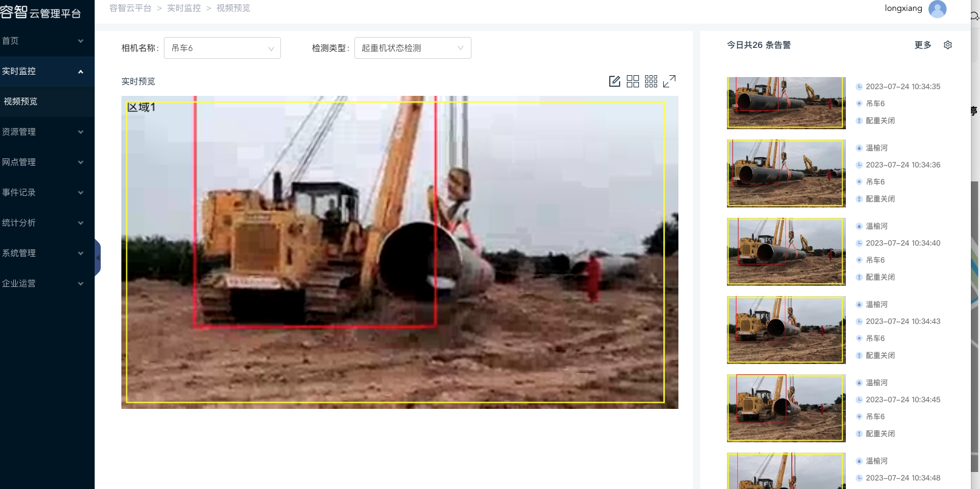Click the 实时预览 section label
The width and height of the screenshot is (980, 489).
click(138, 81)
